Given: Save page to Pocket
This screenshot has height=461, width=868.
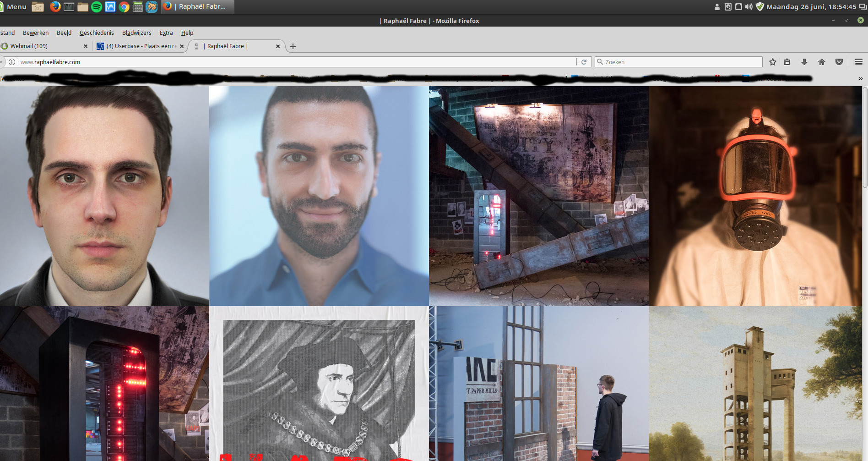Looking at the screenshot, I should (839, 62).
